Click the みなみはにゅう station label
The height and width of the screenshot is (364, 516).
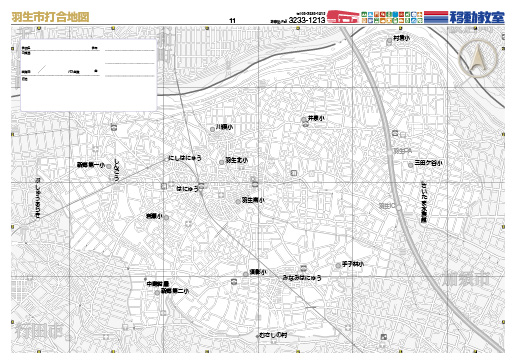(x=302, y=277)
